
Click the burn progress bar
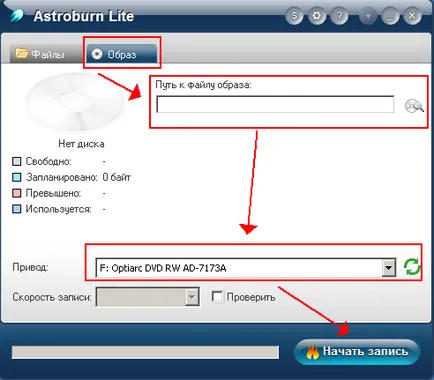pyautogui.click(x=145, y=352)
